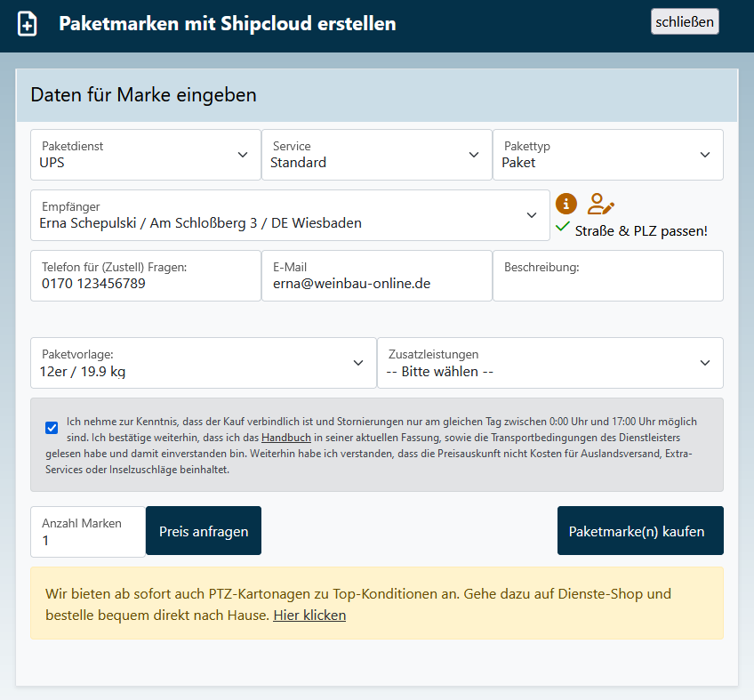Click the orange info icon beside recipient

(x=566, y=204)
